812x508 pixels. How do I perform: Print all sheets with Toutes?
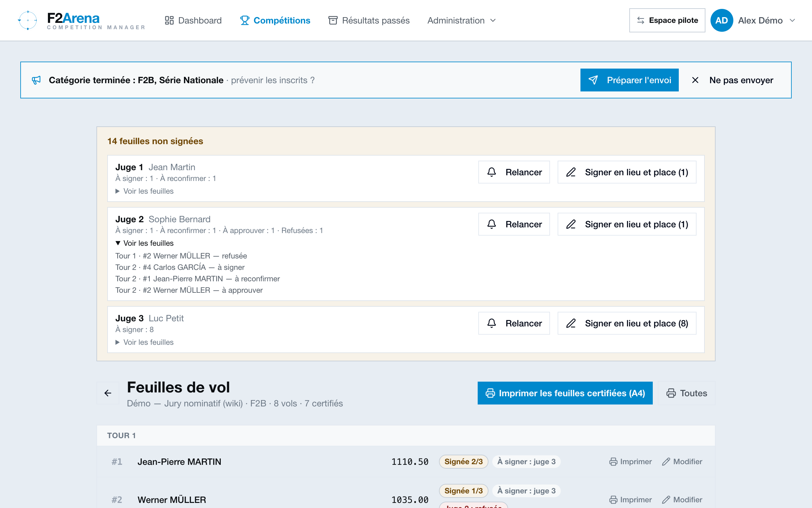(686, 393)
